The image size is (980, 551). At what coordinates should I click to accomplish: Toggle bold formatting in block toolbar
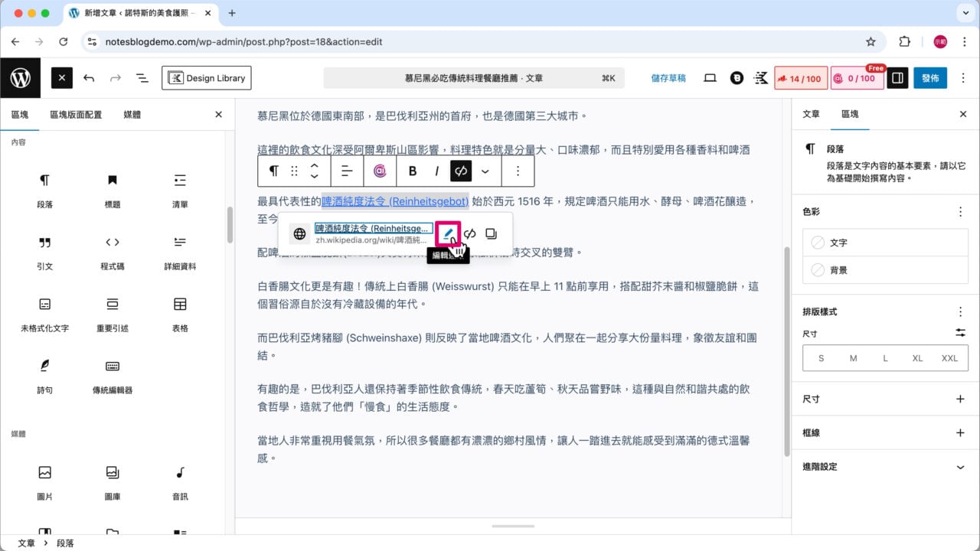click(413, 171)
